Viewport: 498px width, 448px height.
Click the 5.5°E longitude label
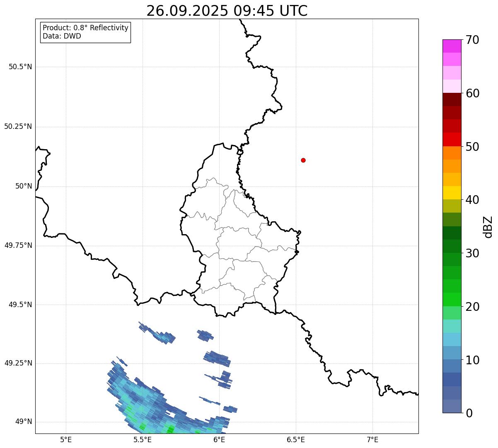(143, 439)
